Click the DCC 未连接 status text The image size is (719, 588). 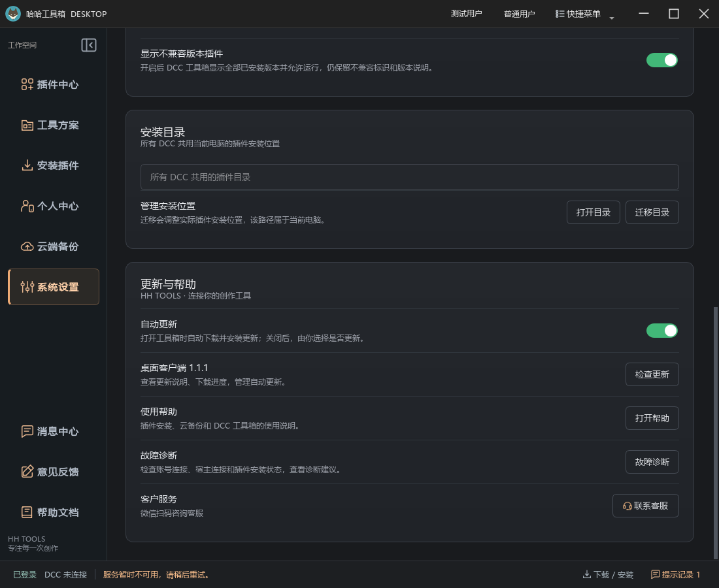(x=65, y=574)
